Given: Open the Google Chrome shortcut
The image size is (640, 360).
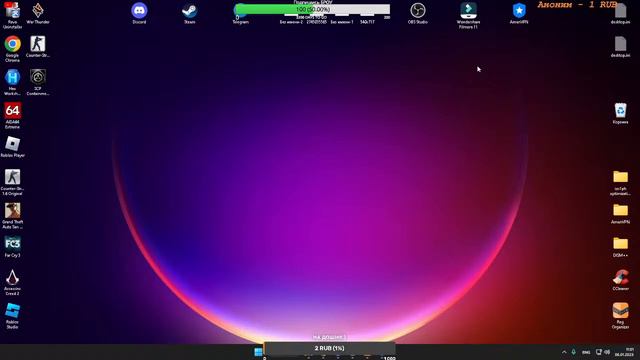Looking at the screenshot, I should click(x=12, y=48).
